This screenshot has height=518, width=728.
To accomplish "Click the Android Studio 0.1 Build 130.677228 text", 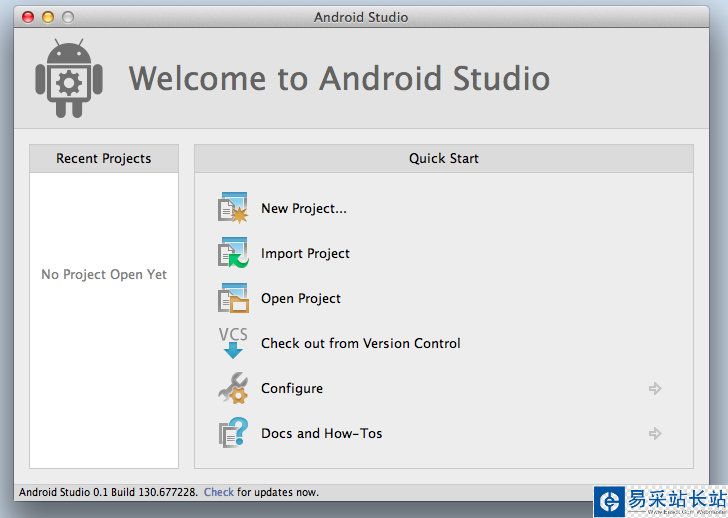I will [108, 492].
